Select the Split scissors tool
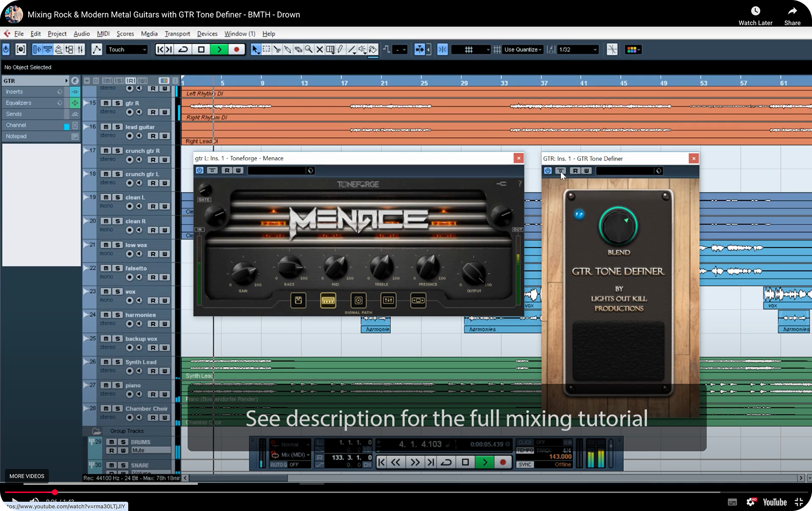Viewport: 812px width, 511px height. 277,49
